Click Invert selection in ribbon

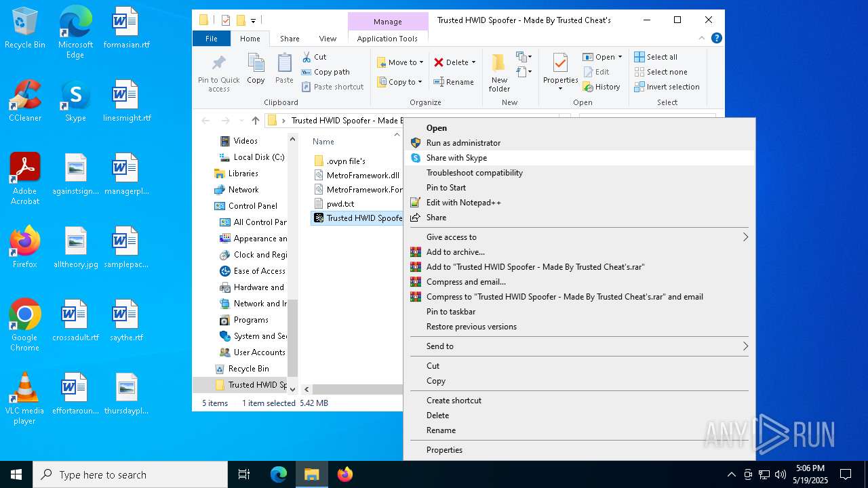pos(667,87)
